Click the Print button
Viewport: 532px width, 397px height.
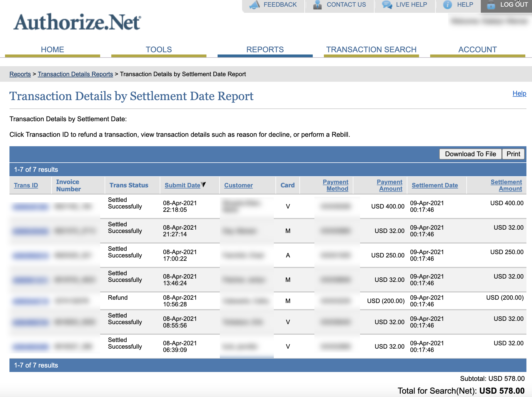pyautogui.click(x=513, y=154)
